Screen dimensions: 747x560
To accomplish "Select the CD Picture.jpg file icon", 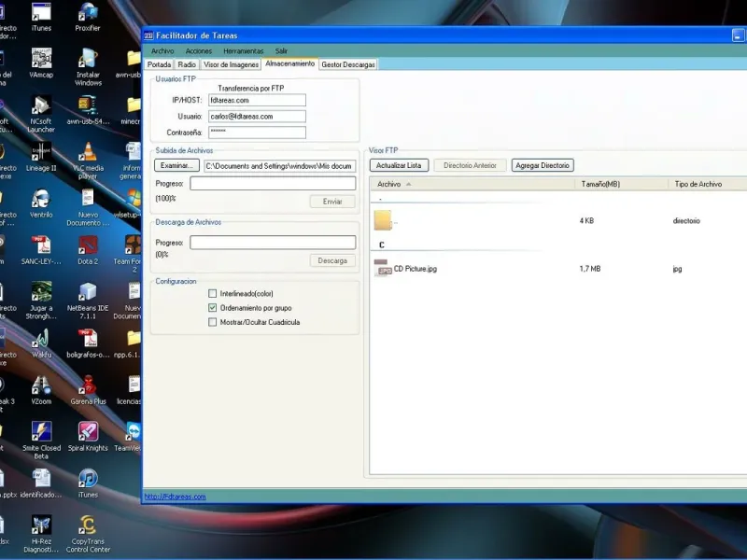I will [x=382, y=269].
